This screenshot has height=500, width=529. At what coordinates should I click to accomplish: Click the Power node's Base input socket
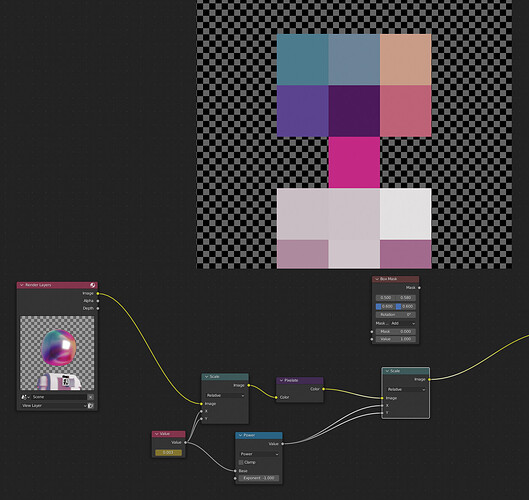click(235, 471)
